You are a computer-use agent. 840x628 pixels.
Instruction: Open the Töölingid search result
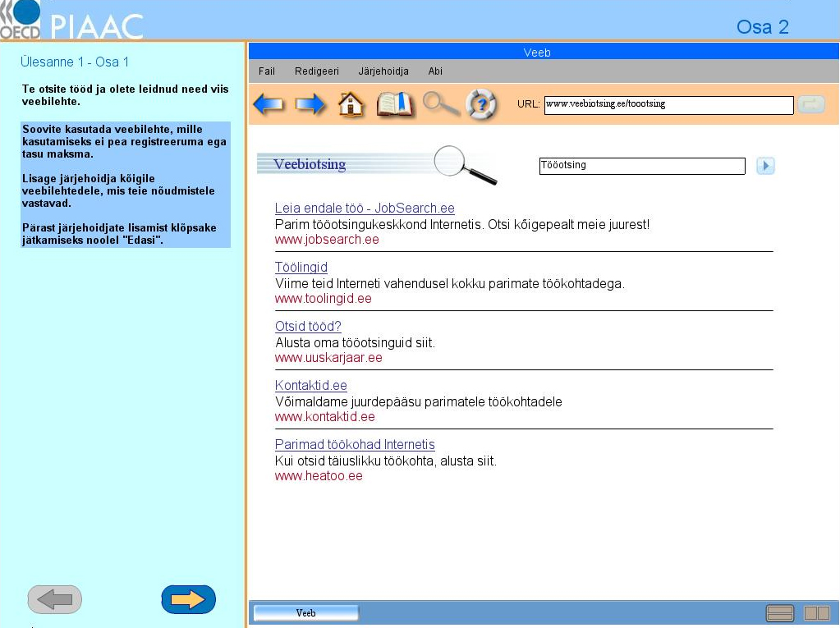301,267
